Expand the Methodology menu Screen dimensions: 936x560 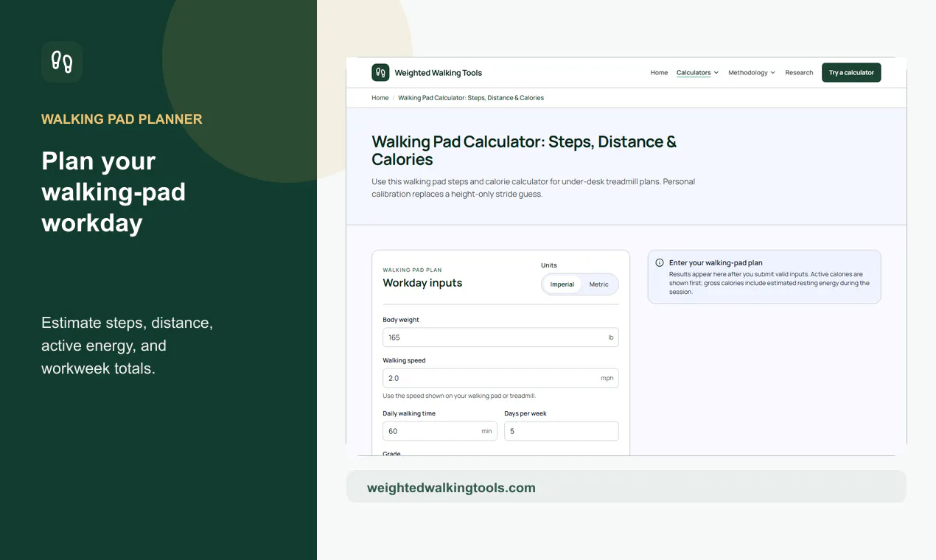click(752, 73)
